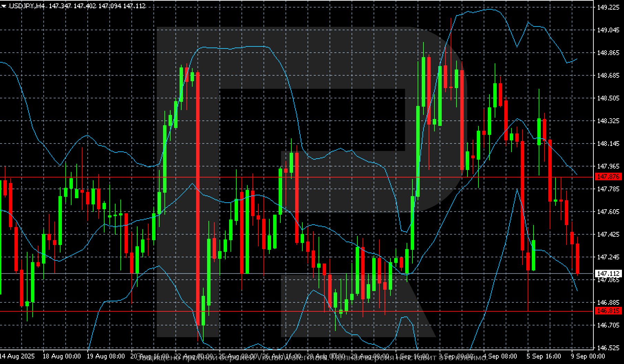The width and height of the screenshot is (624, 364).
Task: Select the red 146.815 price tag
Action: [608, 311]
